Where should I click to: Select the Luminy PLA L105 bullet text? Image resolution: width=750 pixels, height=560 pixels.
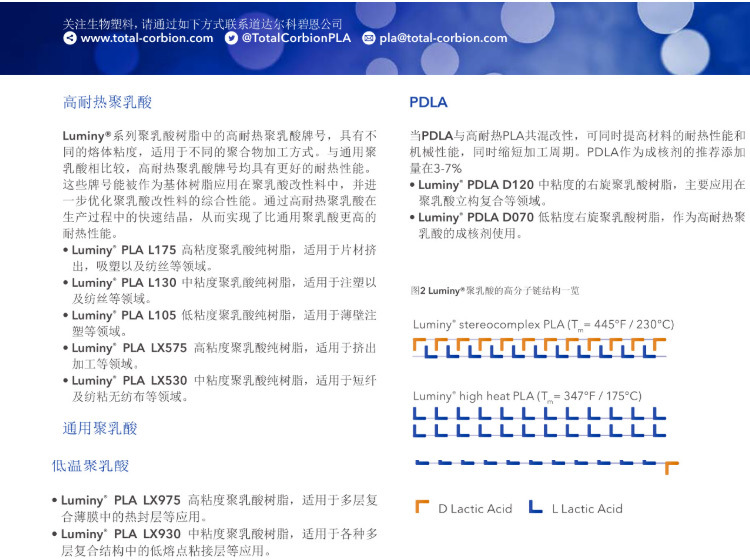click(220, 323)
